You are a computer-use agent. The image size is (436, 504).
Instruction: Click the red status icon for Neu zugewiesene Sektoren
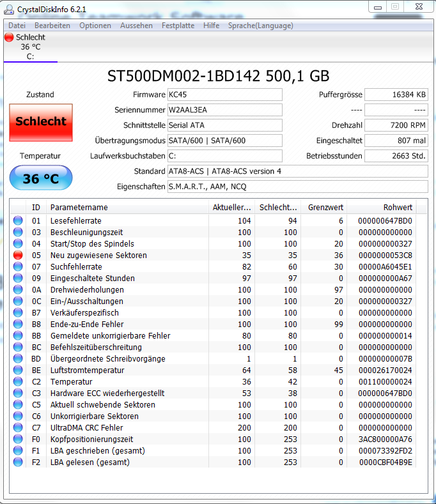(18, 256)
